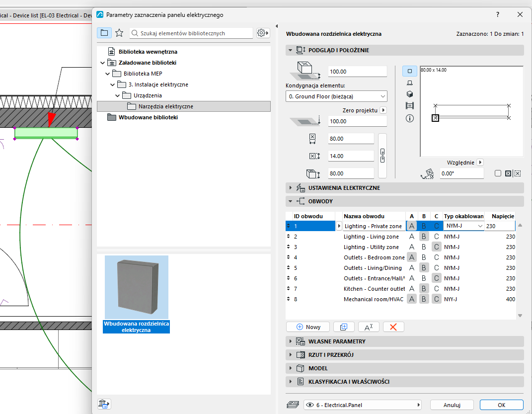Enable the empty mirror checkbox near the angle

498,173
